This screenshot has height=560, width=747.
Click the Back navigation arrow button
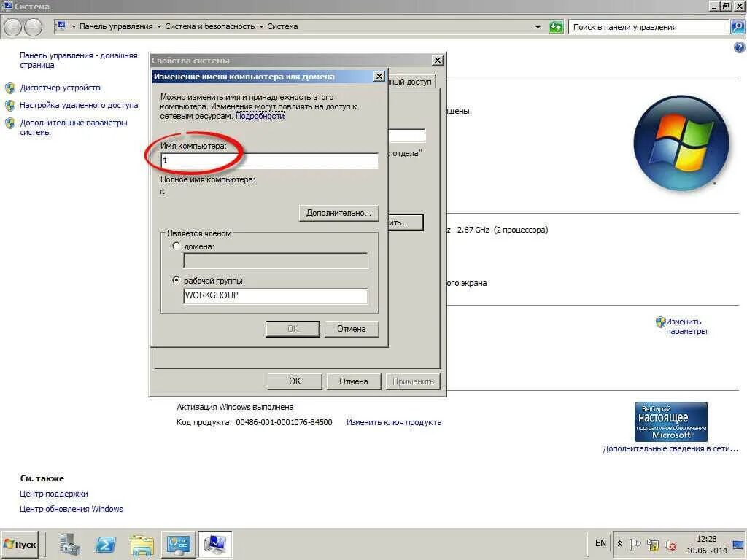(13, 27)
